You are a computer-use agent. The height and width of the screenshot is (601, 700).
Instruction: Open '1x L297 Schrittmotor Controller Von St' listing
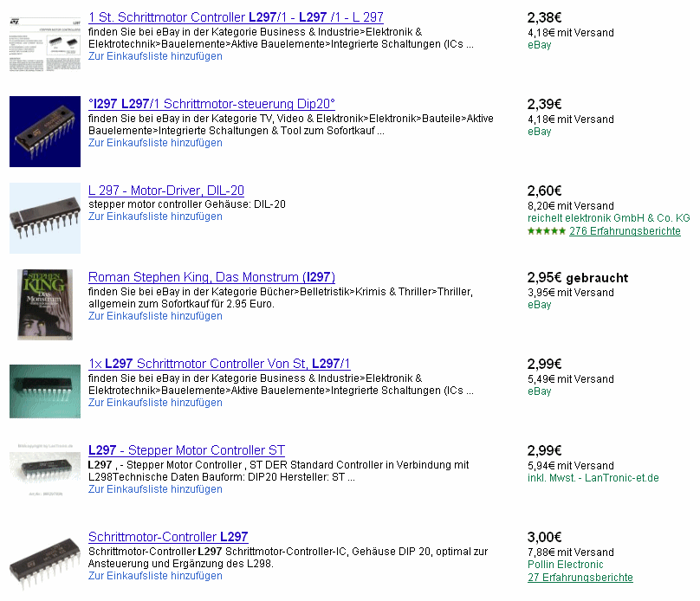(x=219, y=364)
